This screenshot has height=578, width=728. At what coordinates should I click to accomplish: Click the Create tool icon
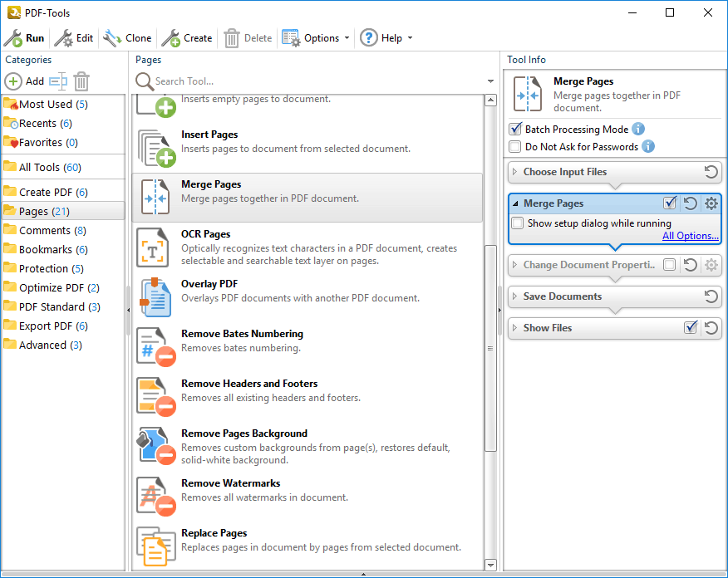click(x=170, y=38)
